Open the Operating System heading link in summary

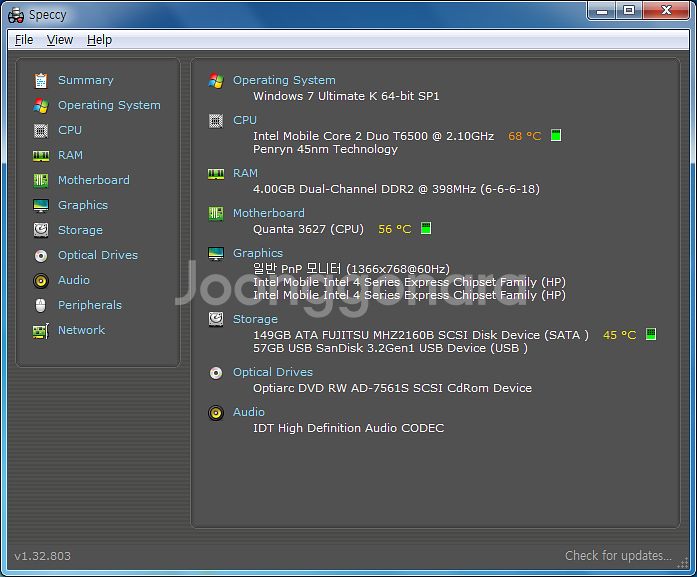pos(284,80)
